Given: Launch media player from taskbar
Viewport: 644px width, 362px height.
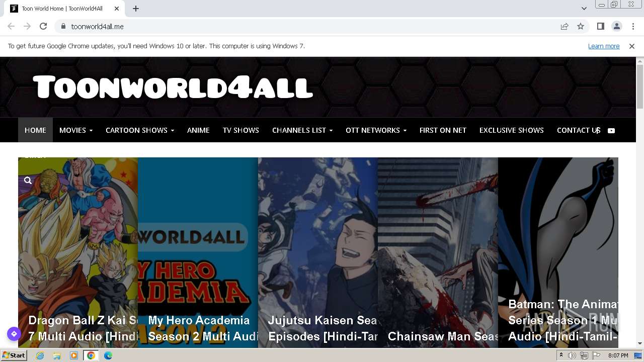Looking at the screenshot, I should pyautogui.click(x=74, y=355).
